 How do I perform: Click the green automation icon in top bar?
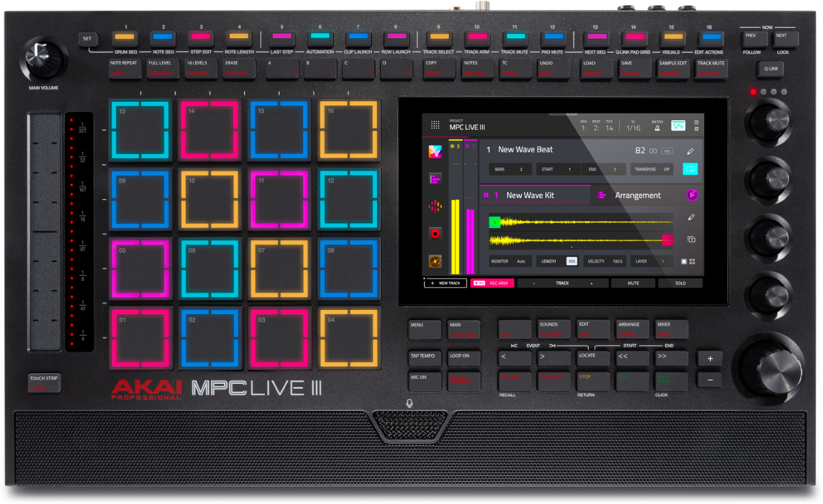[678, 126]
